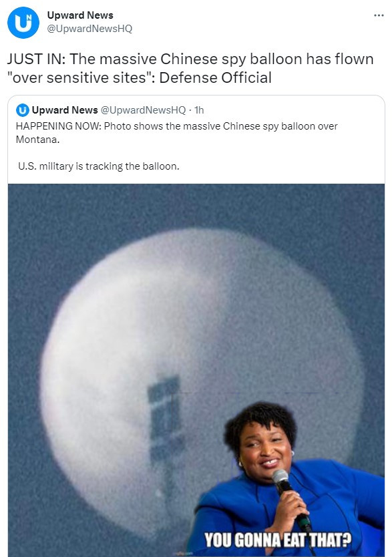The height and width of the screenshot is (557, 392).
Task: Click the @UpwardNewsHQ handle in quoted tweet
Action: 143,110
